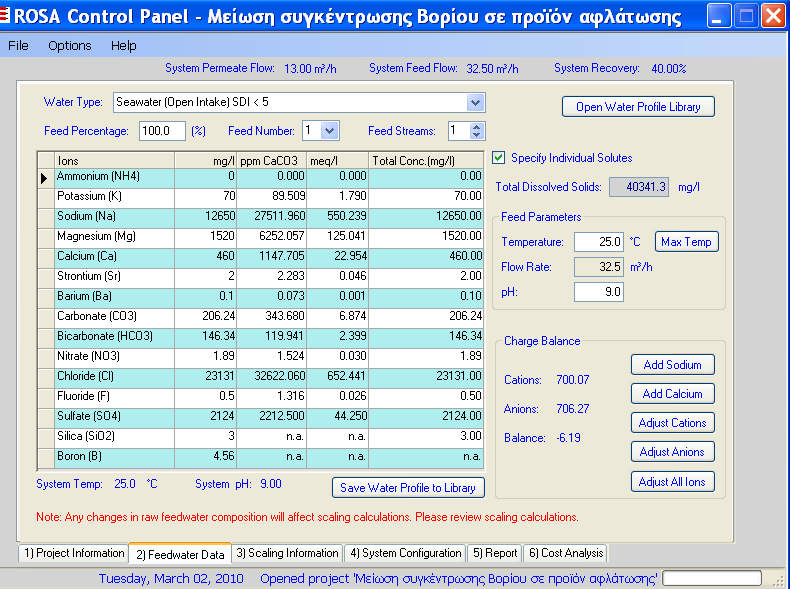Select Potassium (K) mg/l cell value 70
The width and height of the screenshot is (790, 589).
206,198
